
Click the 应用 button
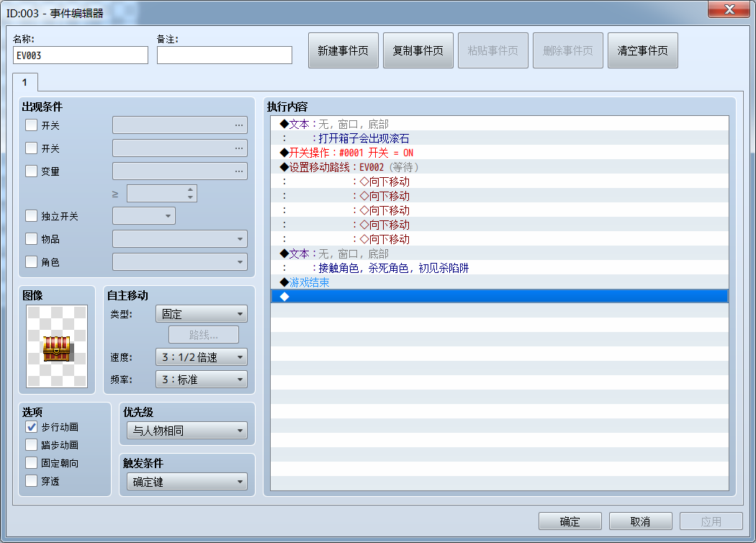pyautogui.click(x=711, y=521)
